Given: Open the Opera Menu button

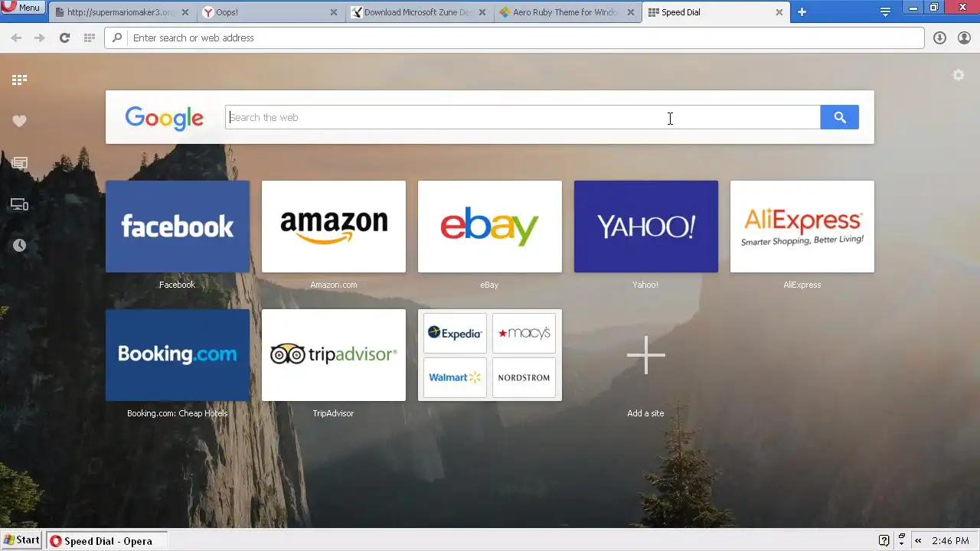Looking at the screenshot, I should pos(23,8).
